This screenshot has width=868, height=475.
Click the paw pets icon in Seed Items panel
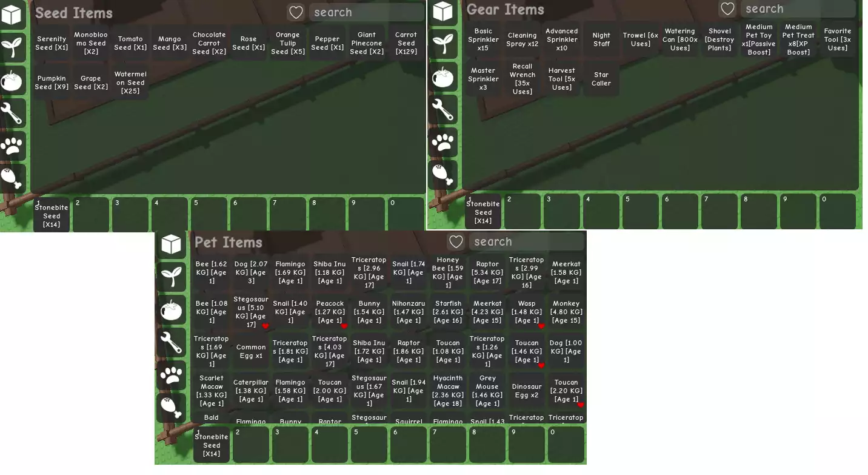point(12,146)
